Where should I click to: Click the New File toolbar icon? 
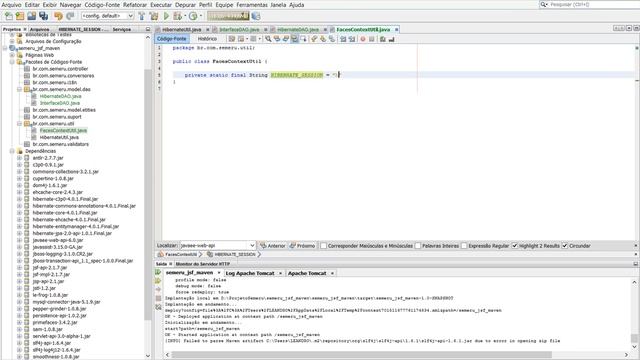click(x=9, y=16)
